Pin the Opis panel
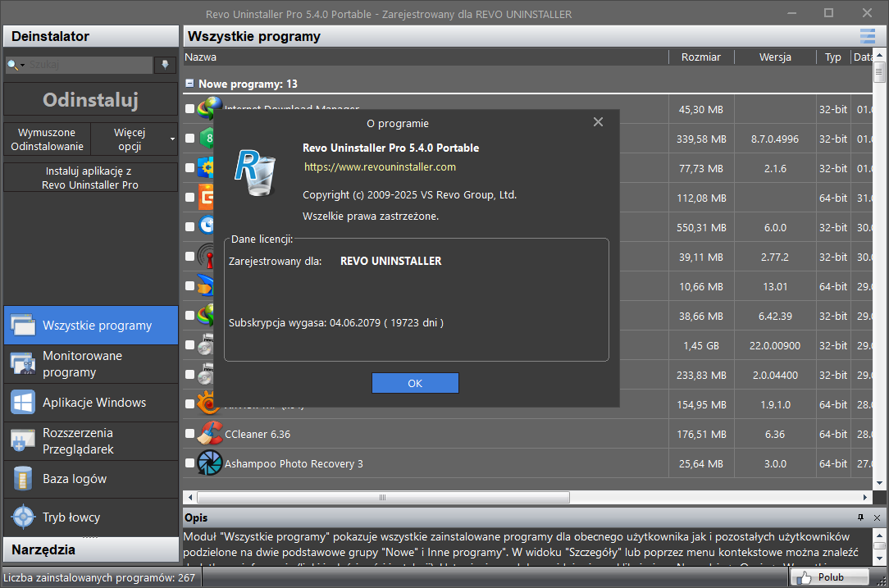 point(860,517)
